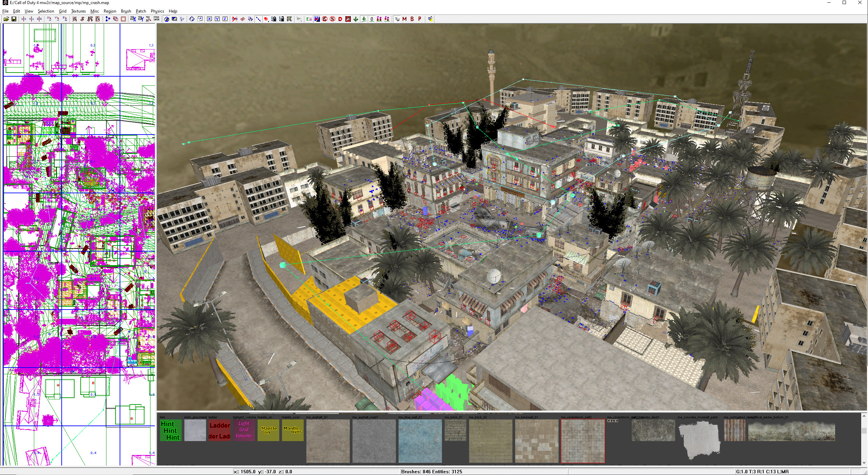Click the four blue arrows icon
The width and height of the screenshot is (868, 475).
[191, 19]
